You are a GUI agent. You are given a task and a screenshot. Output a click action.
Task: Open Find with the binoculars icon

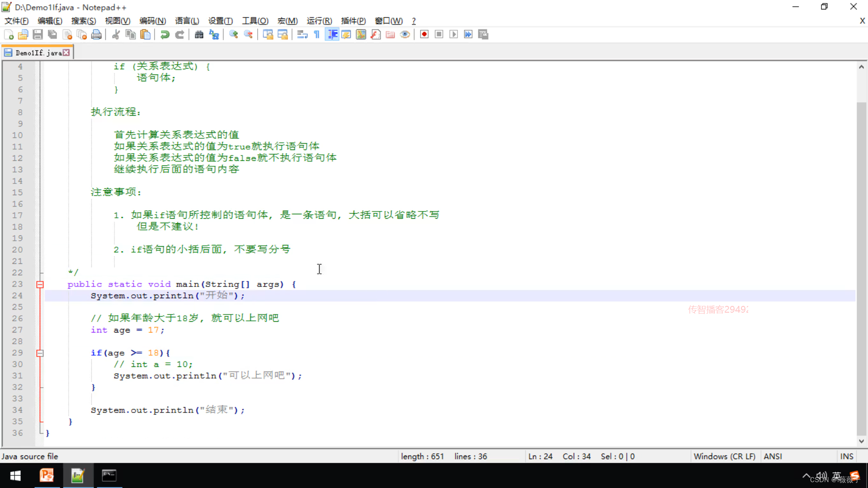coord(199,34)
